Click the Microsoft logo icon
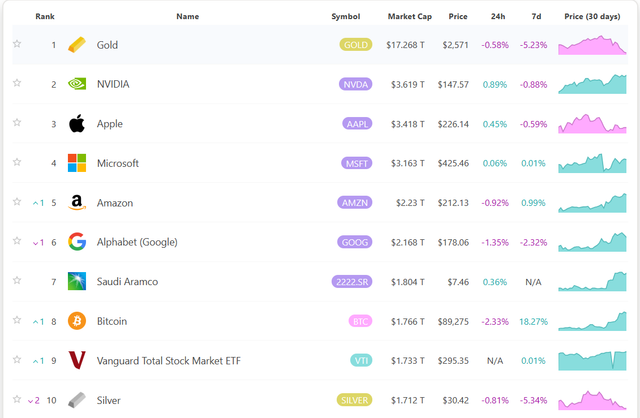This screenshot has height=418, width=640. (77, 163)
